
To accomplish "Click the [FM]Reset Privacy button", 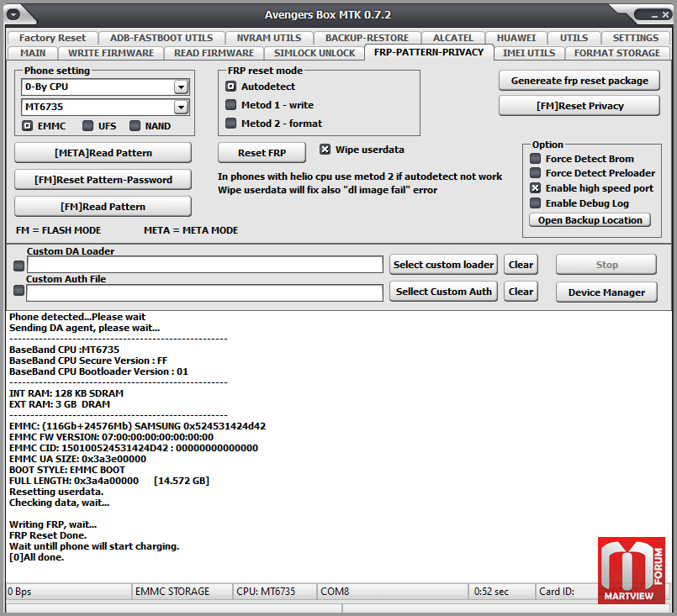I will pos(579,106).
